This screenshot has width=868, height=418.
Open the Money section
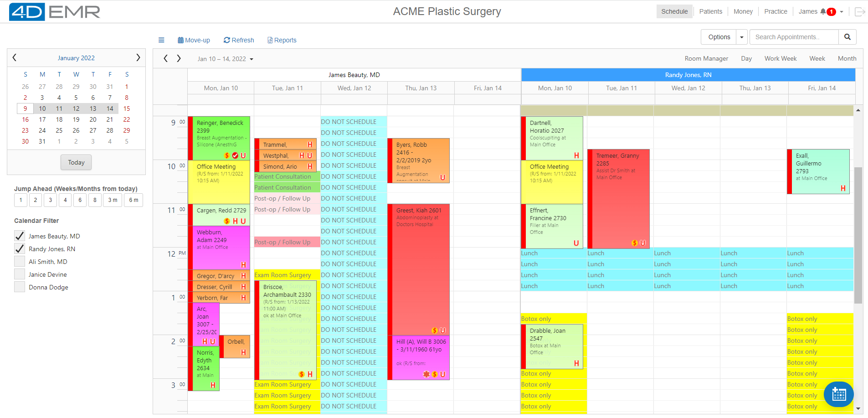coord(743,11)
